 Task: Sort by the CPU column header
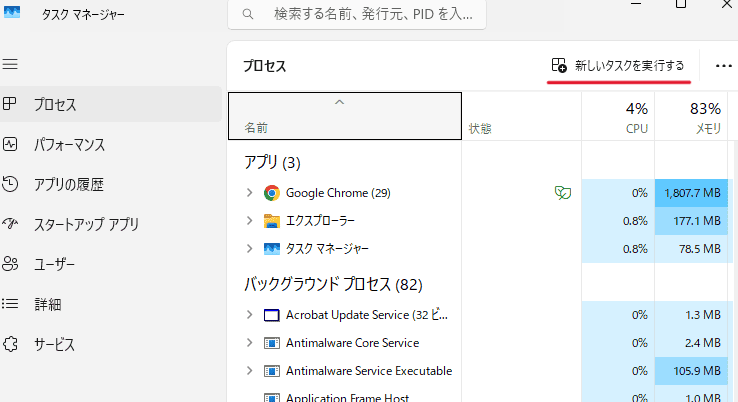(x=618, y=116)
